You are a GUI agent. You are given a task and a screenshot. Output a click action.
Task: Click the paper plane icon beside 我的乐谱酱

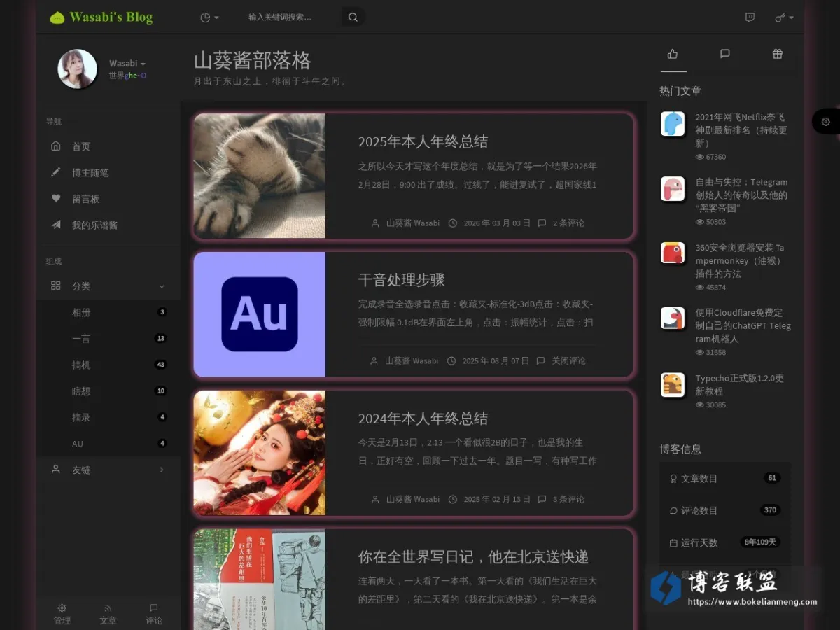[x=56, y=225]
